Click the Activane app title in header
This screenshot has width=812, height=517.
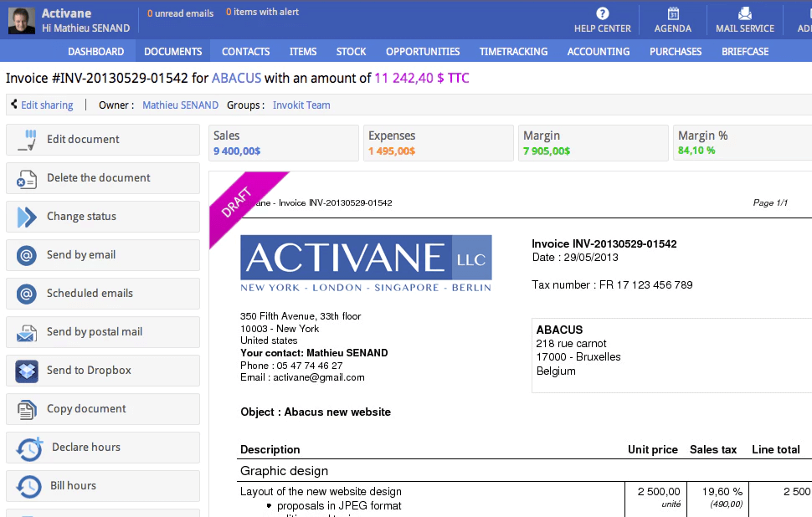pos(66,13)
